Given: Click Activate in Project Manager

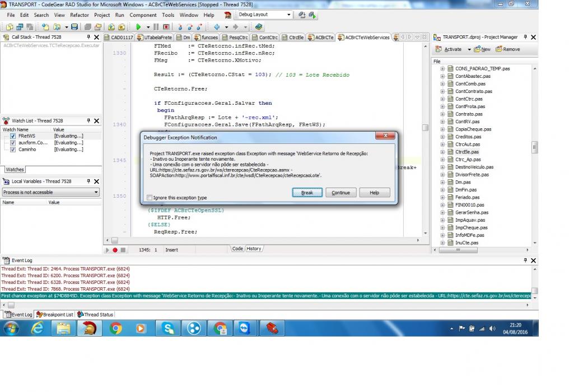Looking at the screenshot, I should [x=449, y=49].
